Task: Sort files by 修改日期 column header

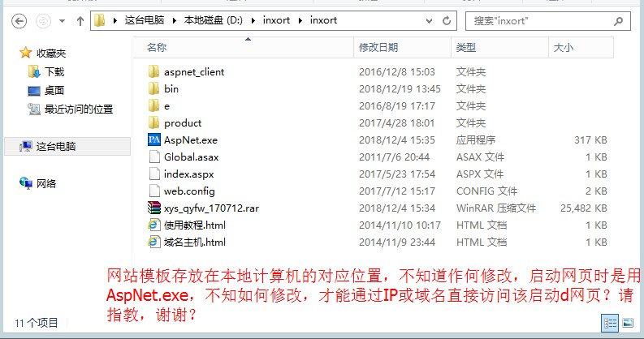Action: point(378,48)
